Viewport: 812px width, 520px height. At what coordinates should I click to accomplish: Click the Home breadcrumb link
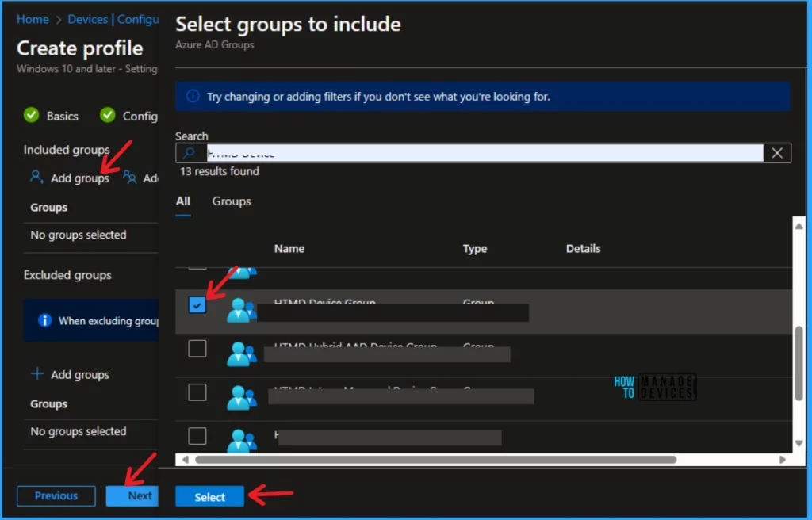click(33, 19)
